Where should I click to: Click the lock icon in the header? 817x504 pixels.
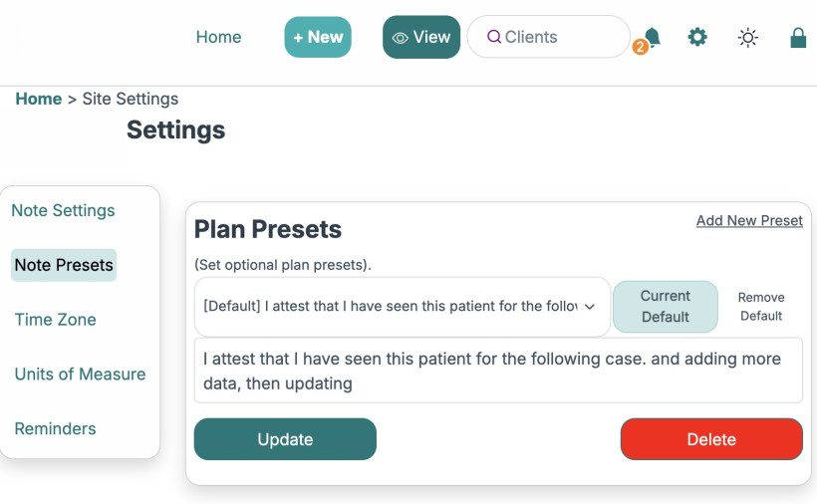[797, 38]
